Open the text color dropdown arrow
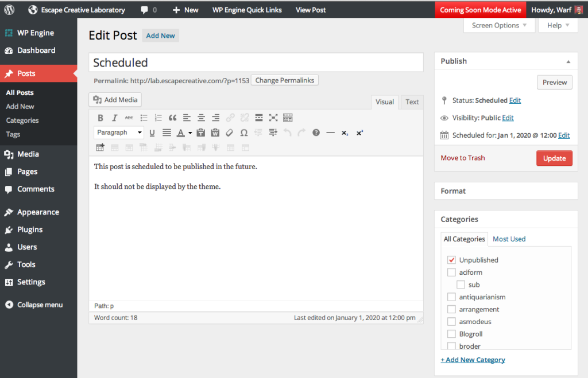Image resolution: width=588 pixels, height=378 pixels. click(x=189, y=133)
